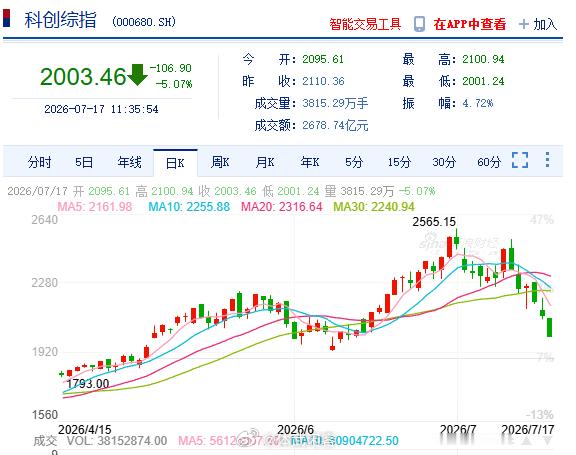Tap the mobile phone icon near APP link

click(x=419, y=24)
